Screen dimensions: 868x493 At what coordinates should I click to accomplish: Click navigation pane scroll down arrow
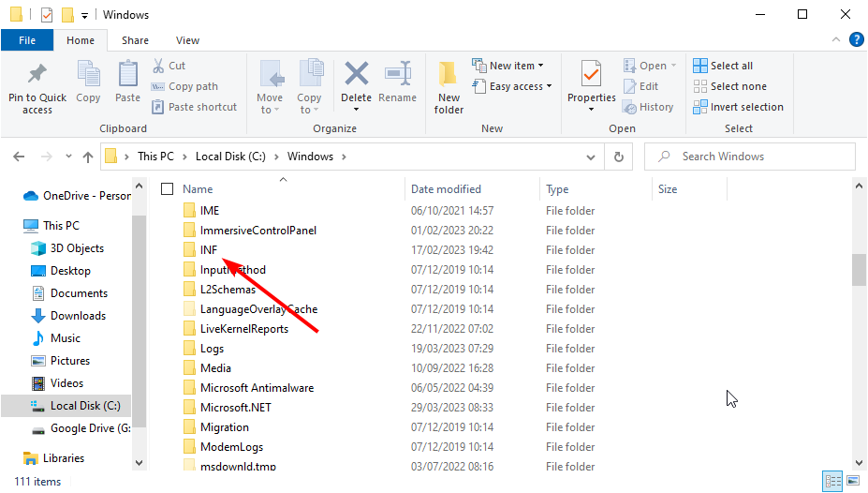(139, 463)
